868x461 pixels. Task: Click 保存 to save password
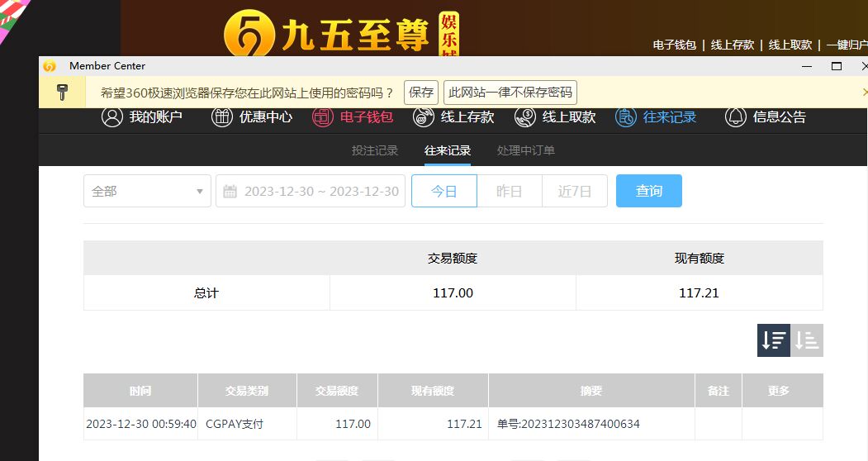(x=421, y=92)
